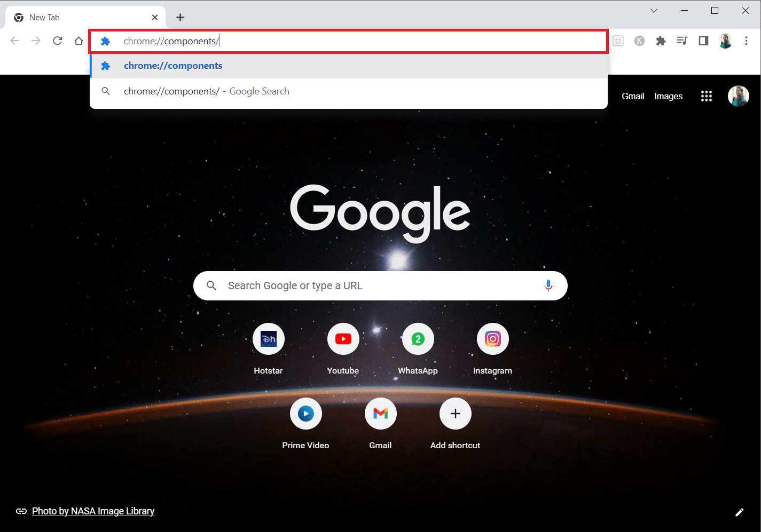Toggle the side panel icon
761x532 pixels.
tap(703, 41)
